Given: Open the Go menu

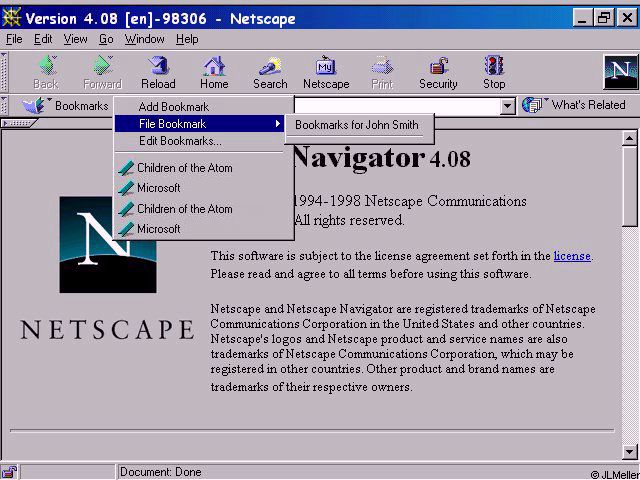Looking at the screenshot, I should (106, 39).
